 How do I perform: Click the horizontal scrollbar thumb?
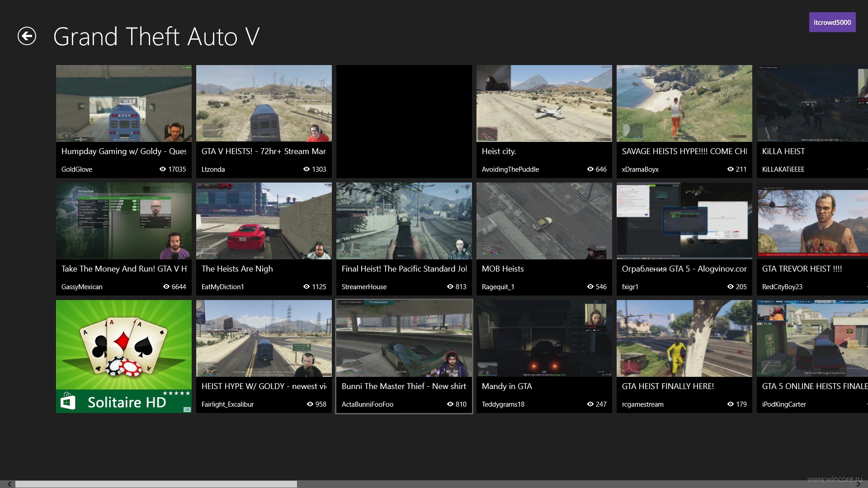(156, 484)
